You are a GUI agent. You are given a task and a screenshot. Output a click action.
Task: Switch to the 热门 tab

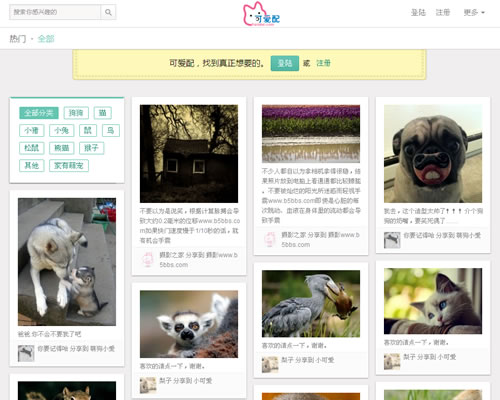pyautogui.click(x=18, y=39)
